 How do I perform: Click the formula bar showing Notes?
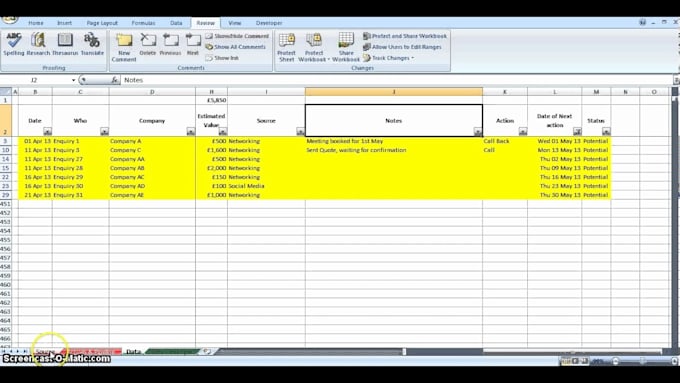tap(397, 80)
